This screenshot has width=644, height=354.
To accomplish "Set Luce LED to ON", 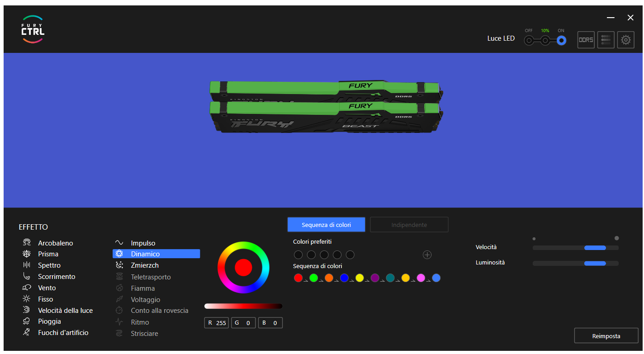I will (x=561, y=41).
